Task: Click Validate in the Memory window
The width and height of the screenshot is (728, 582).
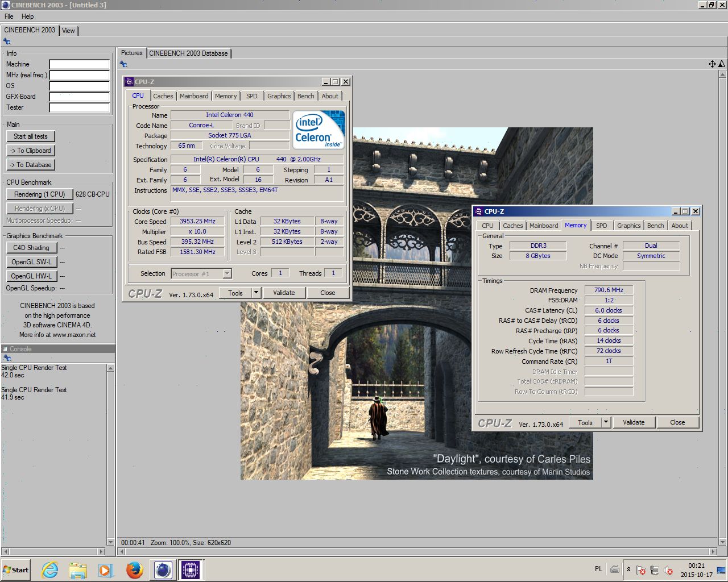Action: coord(634,422)
